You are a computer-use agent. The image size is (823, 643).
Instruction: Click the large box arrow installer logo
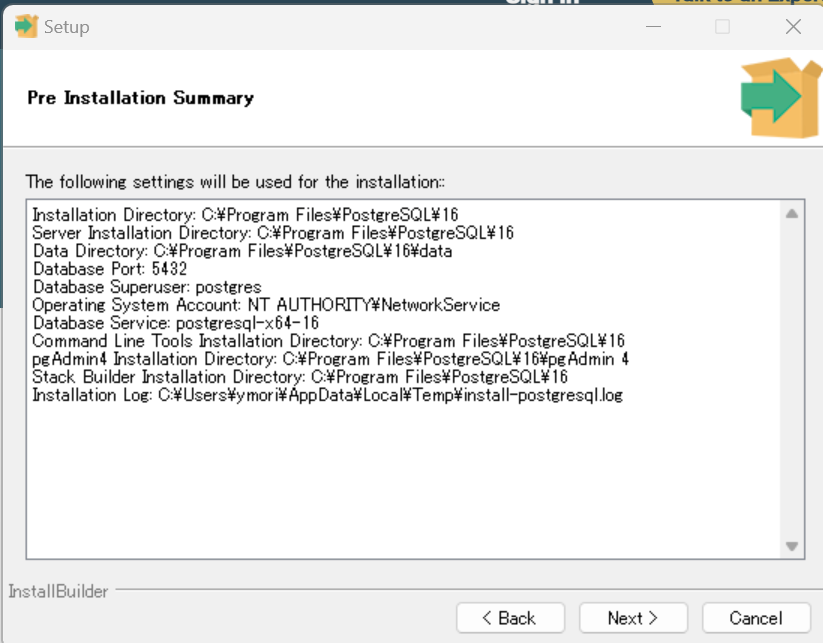(x=781, y=98)
